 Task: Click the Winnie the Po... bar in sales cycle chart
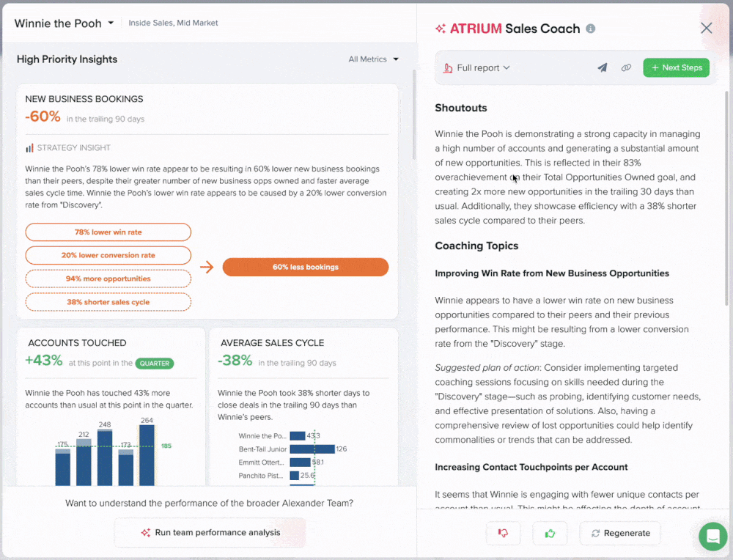[298, 436]
